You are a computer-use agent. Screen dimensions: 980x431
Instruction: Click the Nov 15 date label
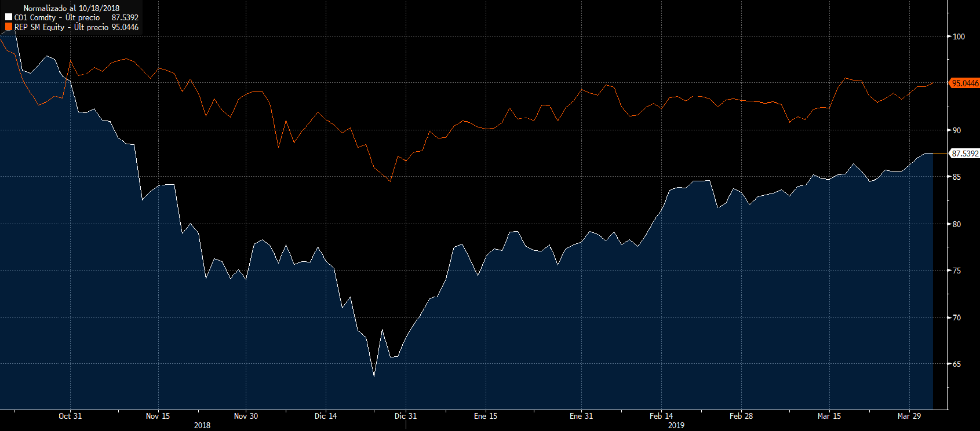(158, 416)
